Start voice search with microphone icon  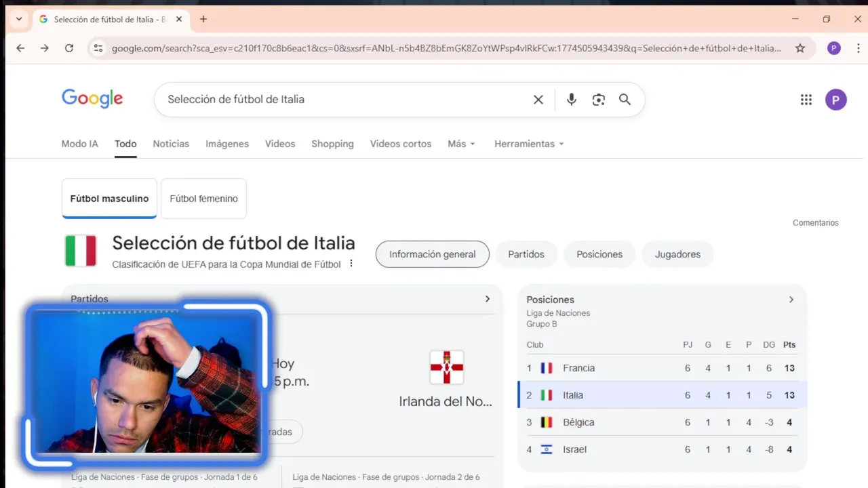[x=572, y=100]
